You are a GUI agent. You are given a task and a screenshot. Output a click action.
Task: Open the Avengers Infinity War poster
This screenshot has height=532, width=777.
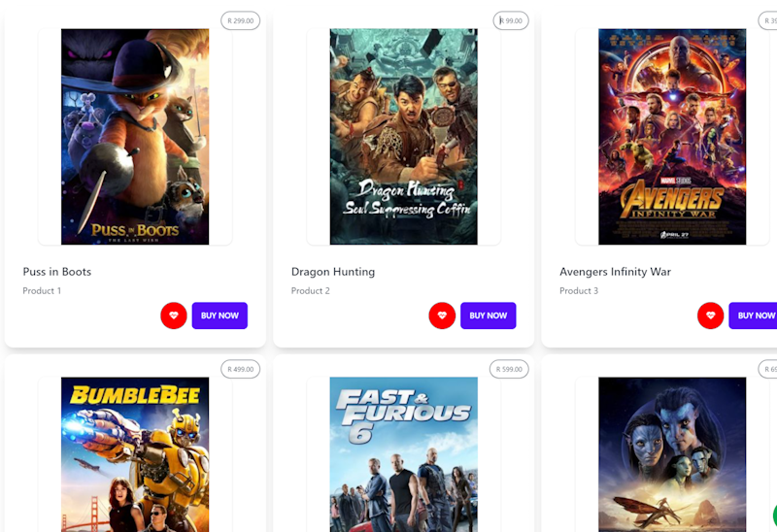(672, 137)
